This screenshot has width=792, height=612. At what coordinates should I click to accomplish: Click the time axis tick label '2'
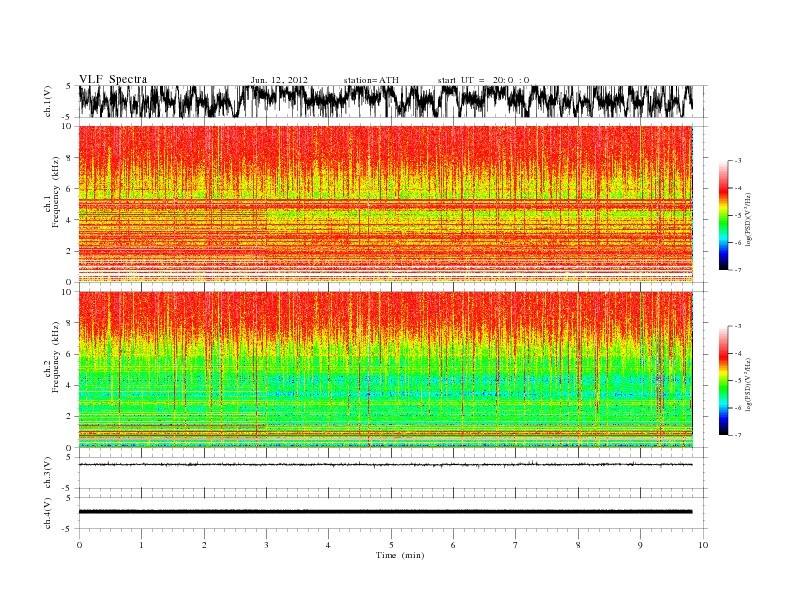(204, 545)
